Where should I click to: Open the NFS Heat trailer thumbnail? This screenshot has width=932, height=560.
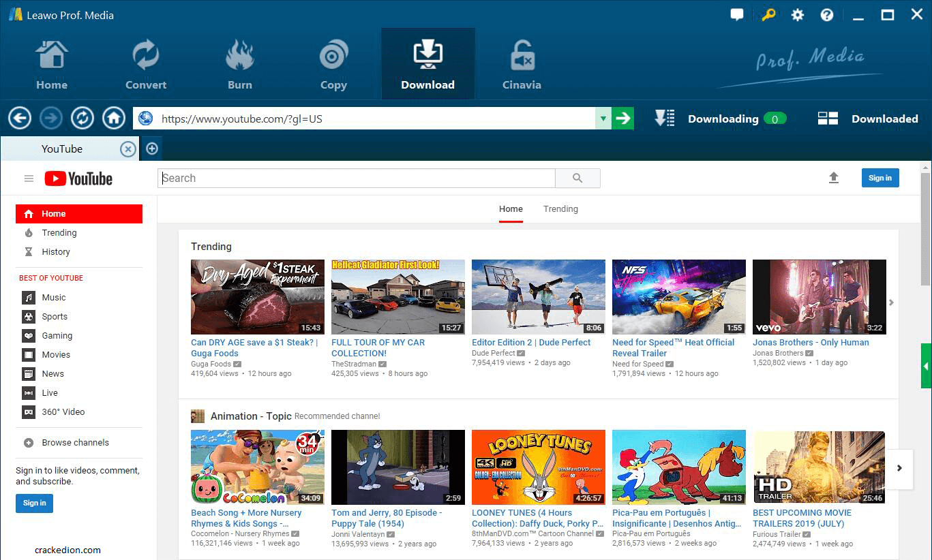[679, 297]
